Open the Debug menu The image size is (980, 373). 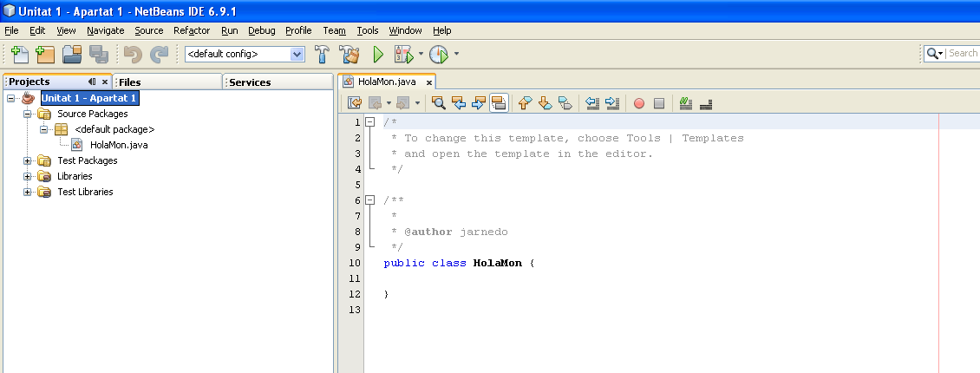click(261, 30)
